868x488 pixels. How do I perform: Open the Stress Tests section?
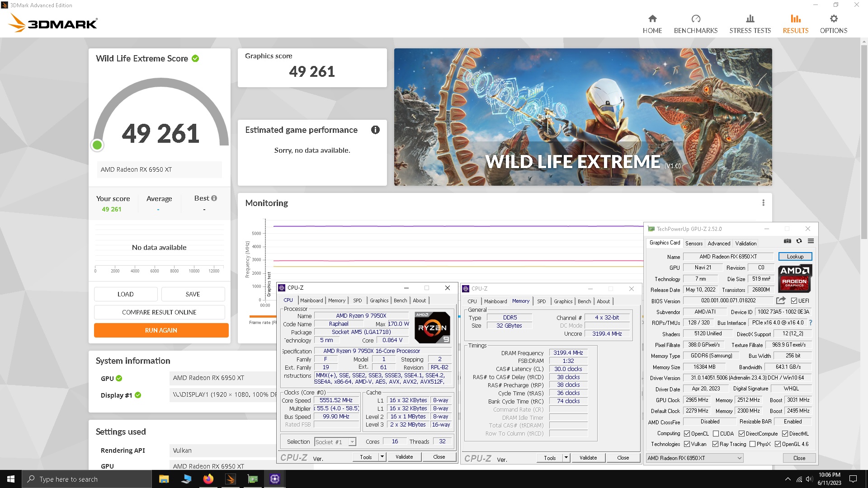point(750,24)
